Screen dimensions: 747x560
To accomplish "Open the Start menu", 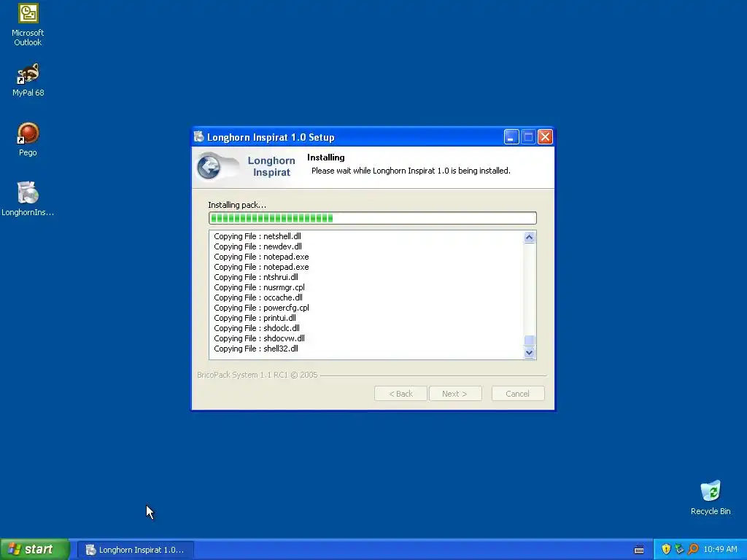I will 35,549.
